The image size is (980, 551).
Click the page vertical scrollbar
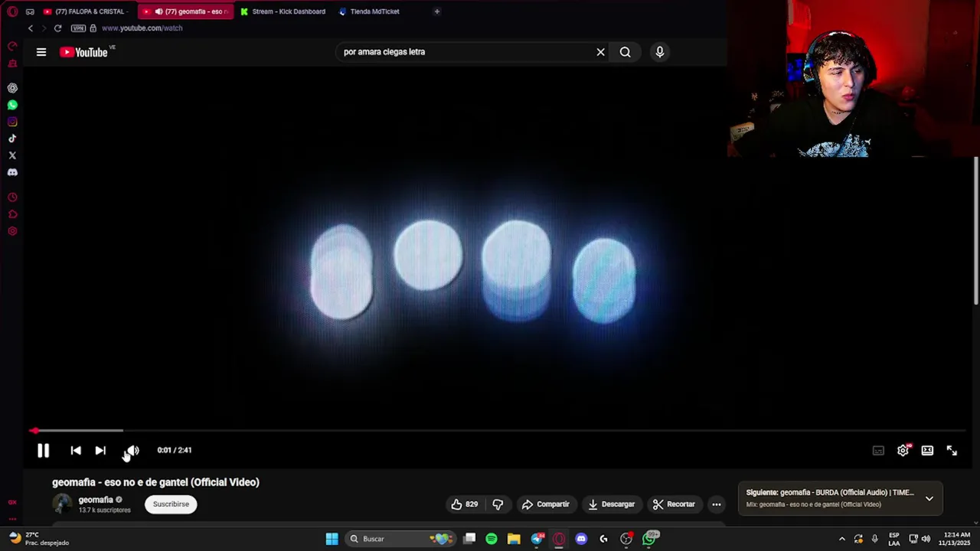(x=976, y=230)
